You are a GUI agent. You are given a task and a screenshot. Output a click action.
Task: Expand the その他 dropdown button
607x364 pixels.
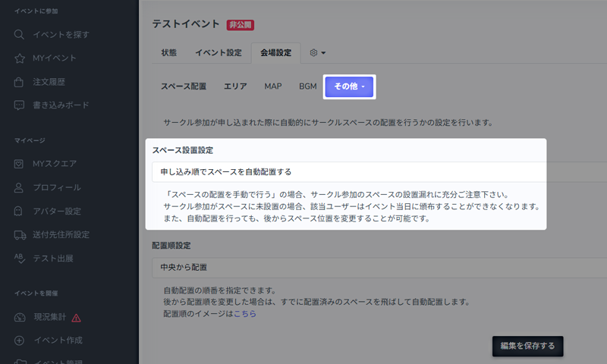[x=349, y=86]
